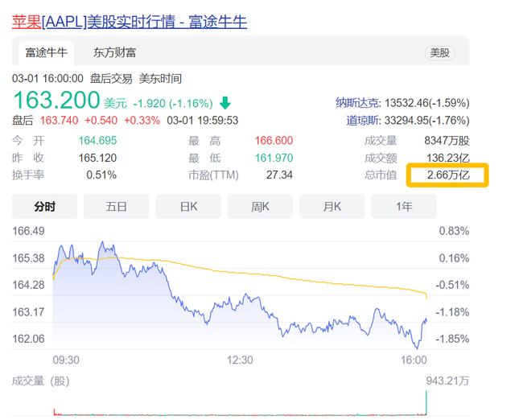The image size is (515, 420).
Task: Click the 昨收 value 165.120
Action: point(97,158)
